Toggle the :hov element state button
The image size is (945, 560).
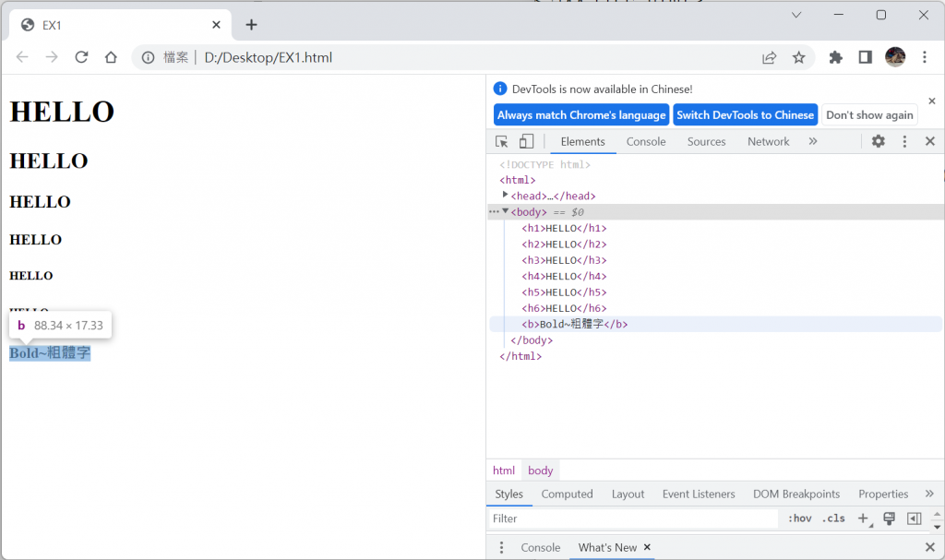[x=800, y=518]
